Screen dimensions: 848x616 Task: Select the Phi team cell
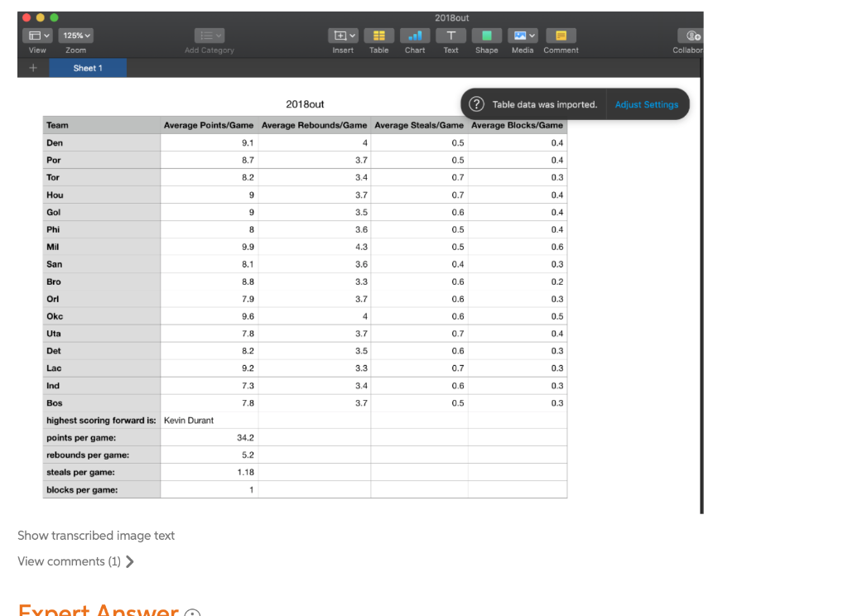[x=102, y=229]
